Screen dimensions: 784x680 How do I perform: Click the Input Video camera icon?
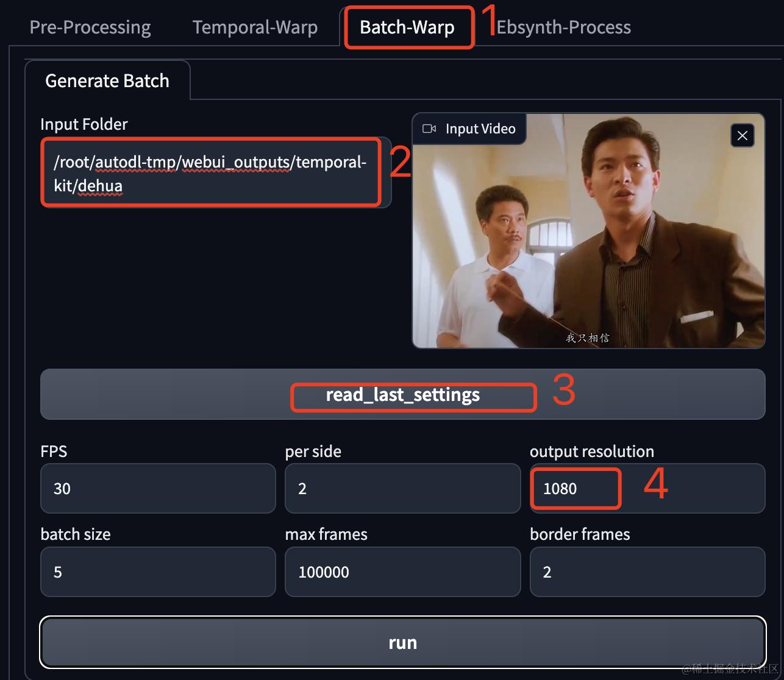pos(429,129)
